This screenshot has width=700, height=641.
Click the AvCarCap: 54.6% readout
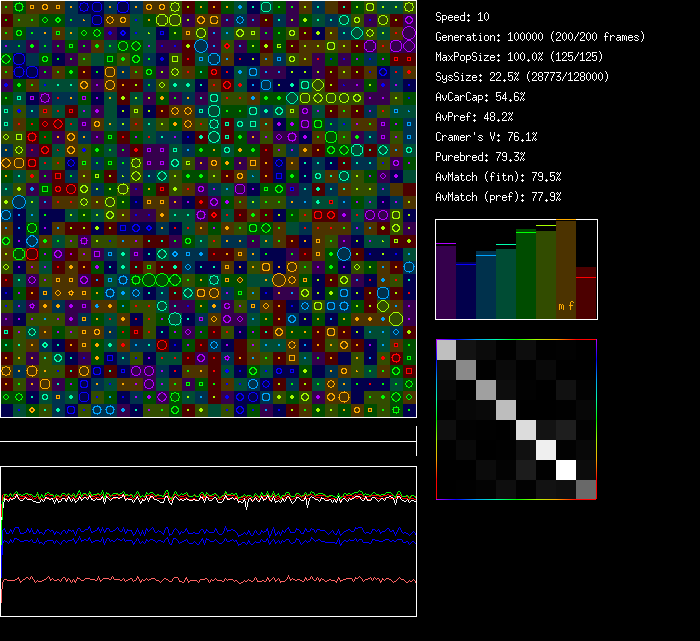click(x=480, y=97)
